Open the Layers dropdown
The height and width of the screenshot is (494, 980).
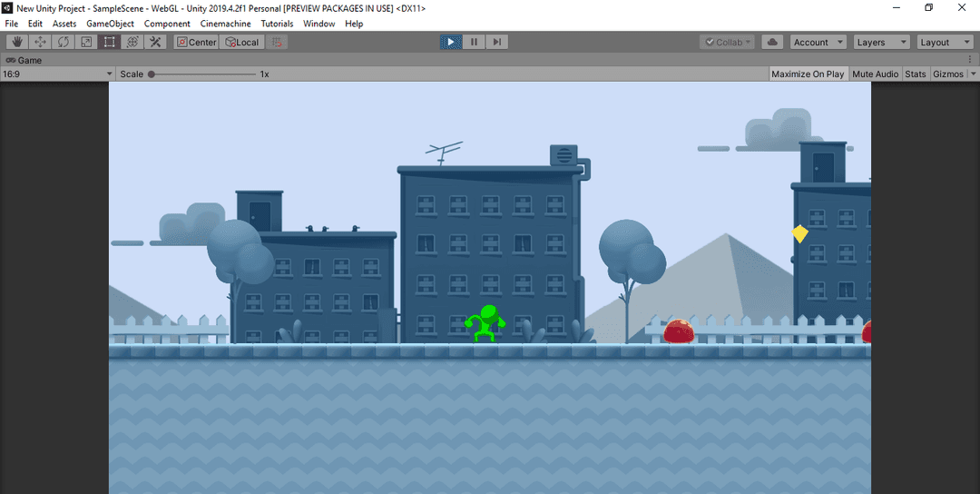click(879, 42)
